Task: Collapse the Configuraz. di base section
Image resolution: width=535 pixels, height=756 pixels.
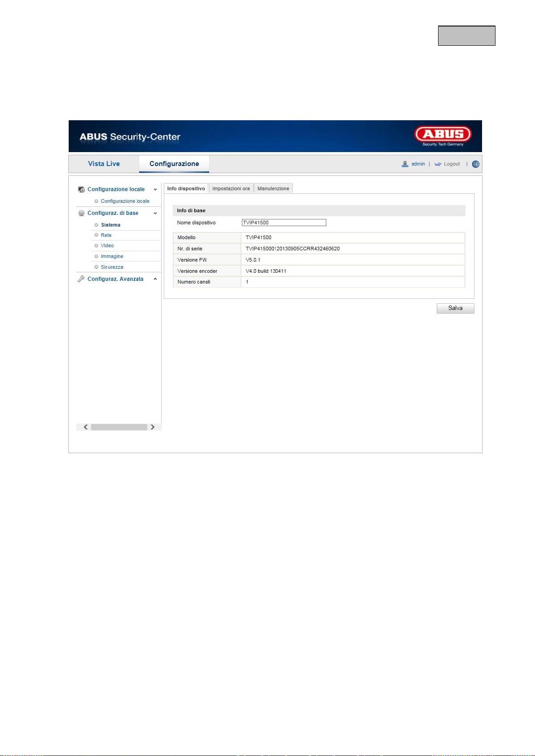Action: coord(155,213)
